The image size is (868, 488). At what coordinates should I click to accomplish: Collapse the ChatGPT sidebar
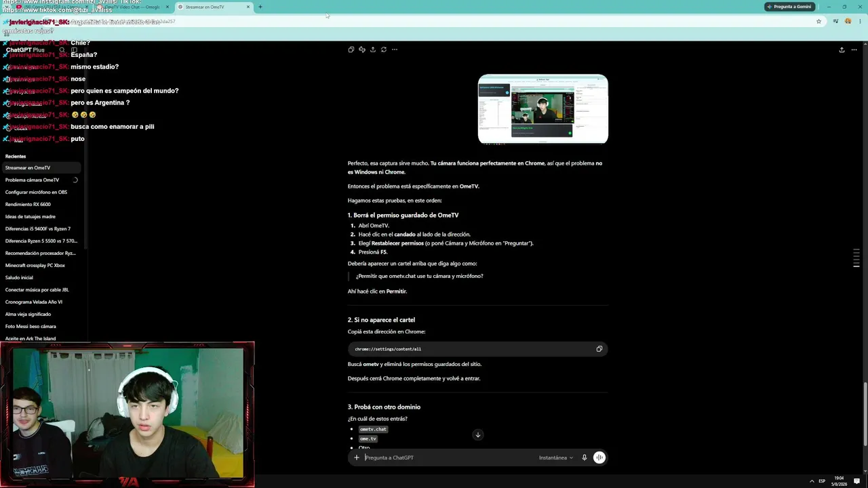tap(74, 50)
